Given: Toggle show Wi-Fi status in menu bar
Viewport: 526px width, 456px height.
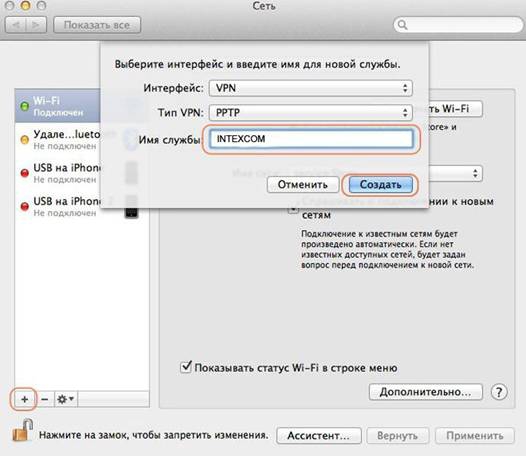Looking at the screenshot, I should coord(186,367).
